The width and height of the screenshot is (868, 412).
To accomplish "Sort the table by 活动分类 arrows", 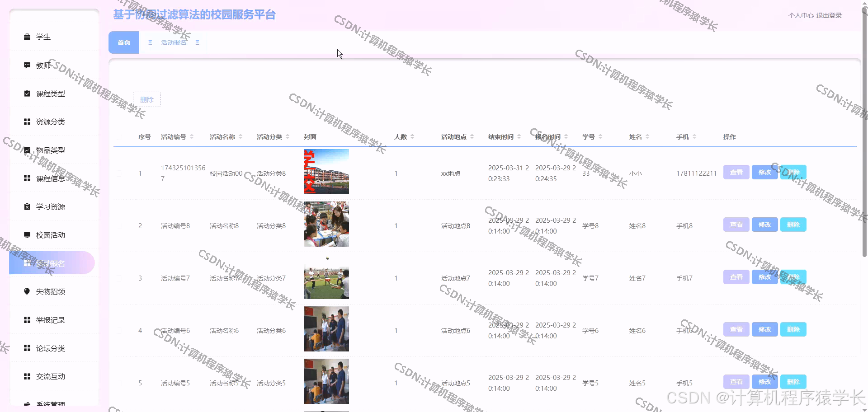I will tap(288, 136).
